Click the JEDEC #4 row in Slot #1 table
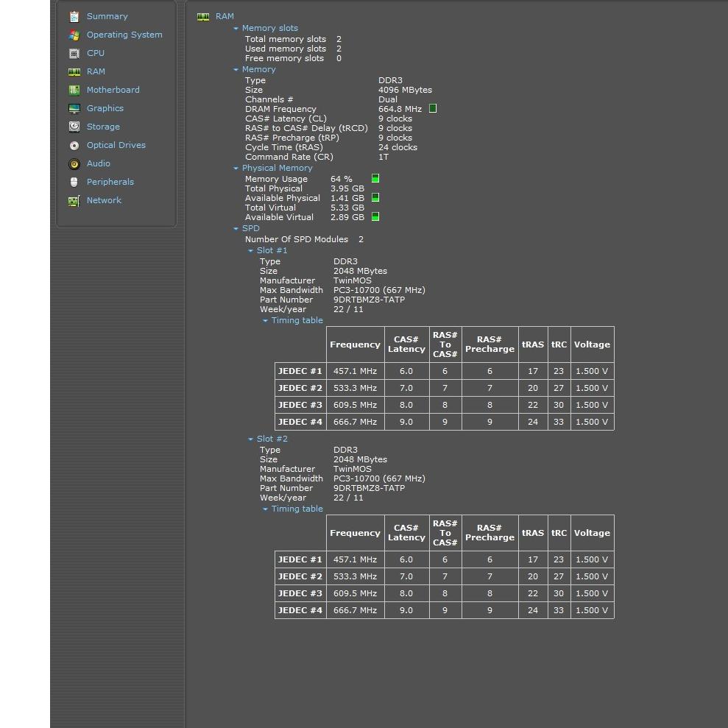The image size is (728, 728). tap(300, 422)
